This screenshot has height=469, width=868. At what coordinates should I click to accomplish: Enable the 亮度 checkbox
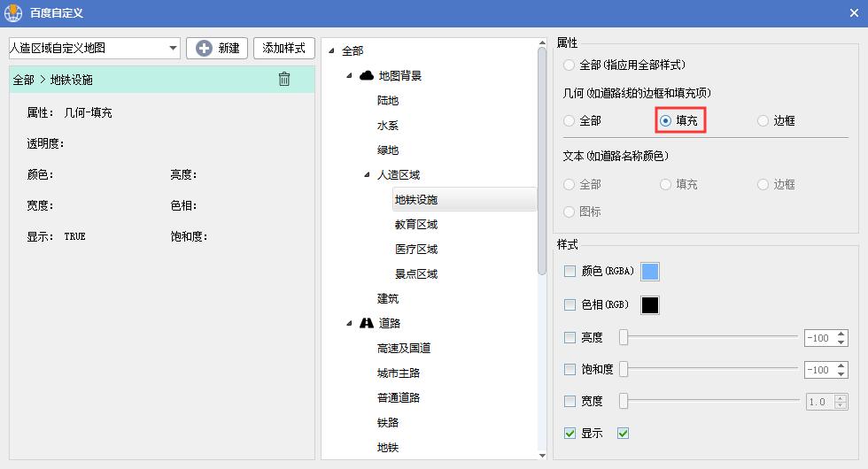pyautogui.click(x=570, y=337)
